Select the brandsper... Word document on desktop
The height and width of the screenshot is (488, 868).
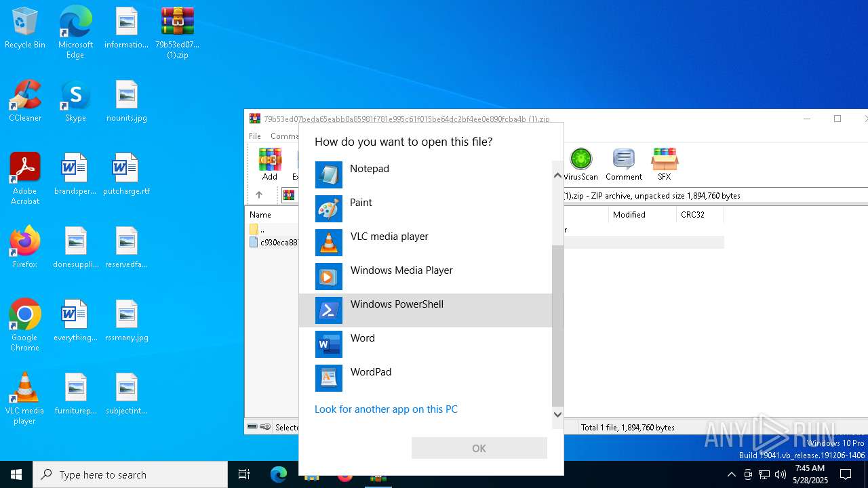click(x=75, y=175)
